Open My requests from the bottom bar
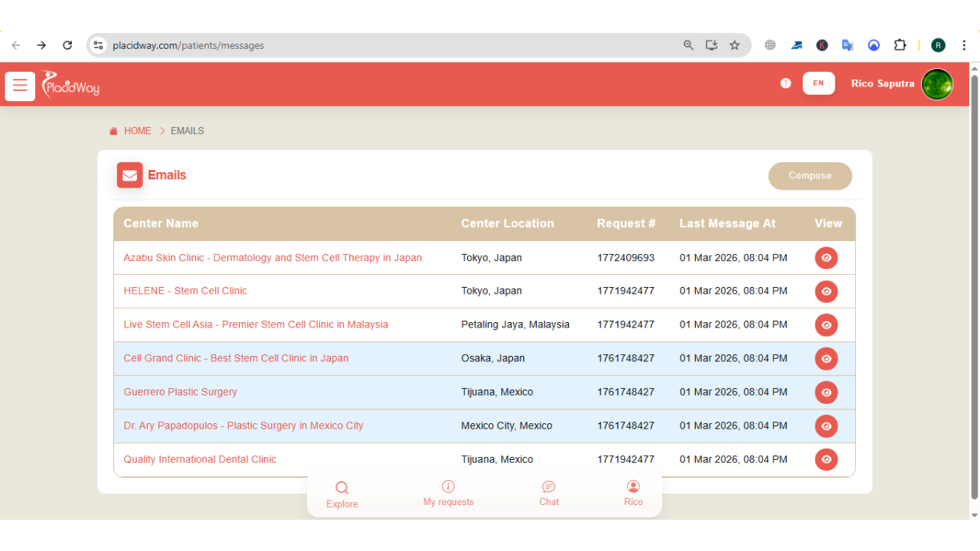The height and width of the screenshot is (551, 980). (448, 493)
